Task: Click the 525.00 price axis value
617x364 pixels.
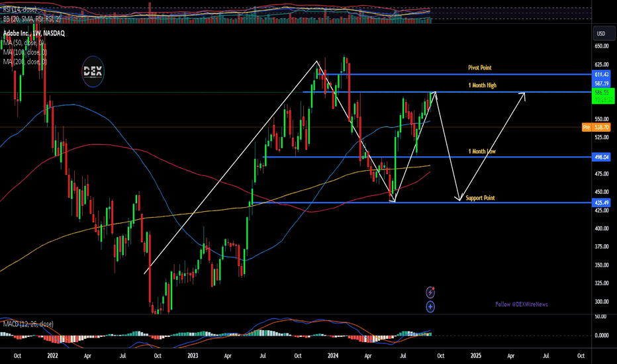Action: 602,137
